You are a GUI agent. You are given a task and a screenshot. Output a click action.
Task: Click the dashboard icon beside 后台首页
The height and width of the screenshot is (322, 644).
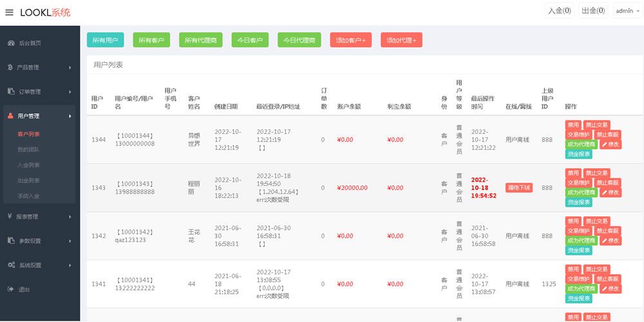(11, 43)
